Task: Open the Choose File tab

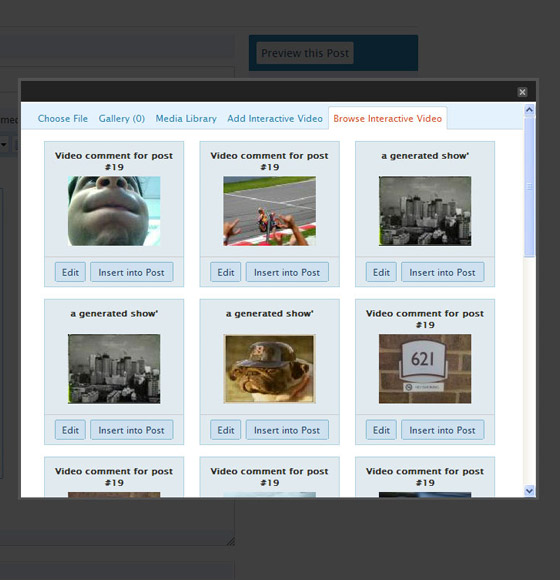Action: pos(63,119)
